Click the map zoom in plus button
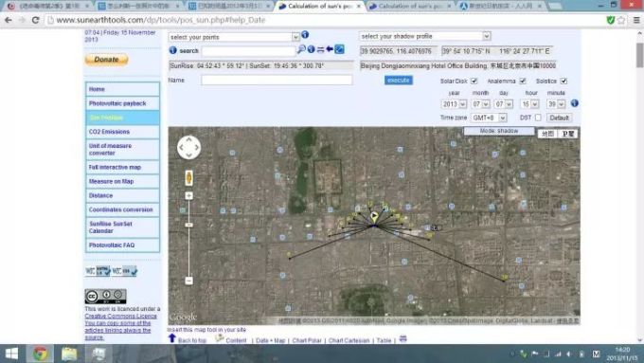Screen dimensions: 644x363 point(188,195)
